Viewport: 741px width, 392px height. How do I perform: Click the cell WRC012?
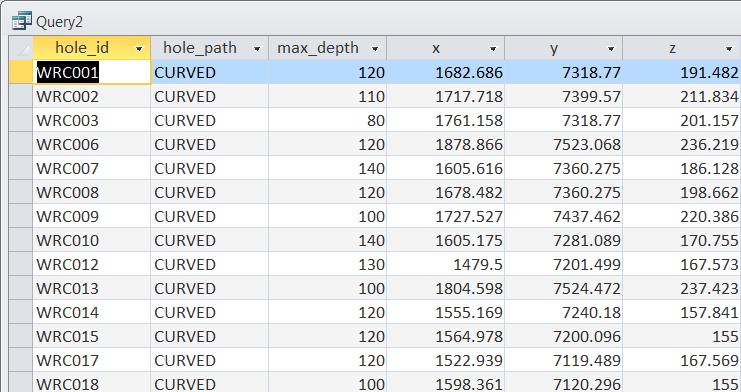[92, 264]
